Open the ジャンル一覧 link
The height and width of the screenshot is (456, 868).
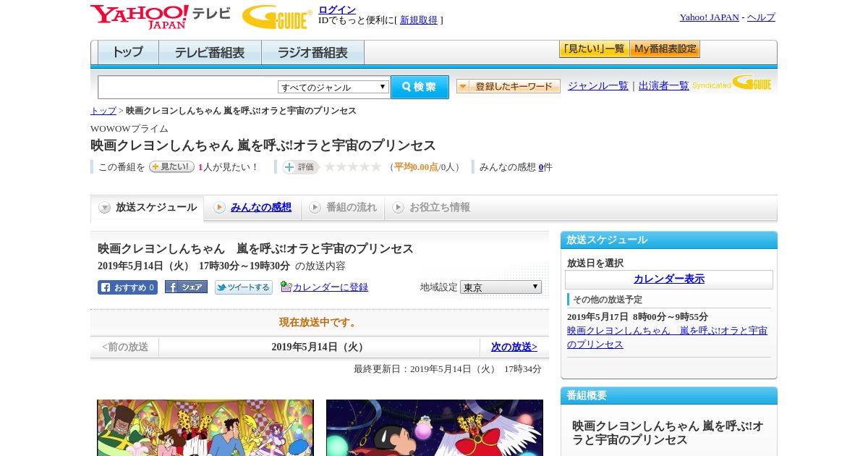pos(598,85)
